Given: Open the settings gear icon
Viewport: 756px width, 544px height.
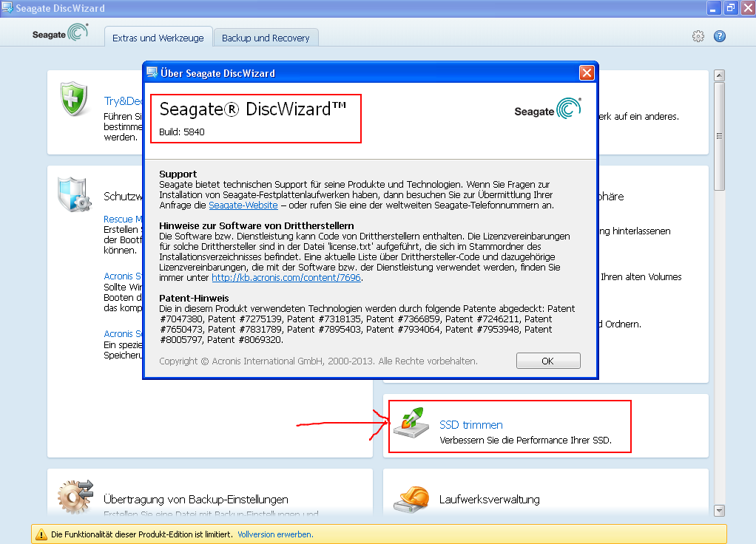Looking at the screenshot, I should coord(698,36).
